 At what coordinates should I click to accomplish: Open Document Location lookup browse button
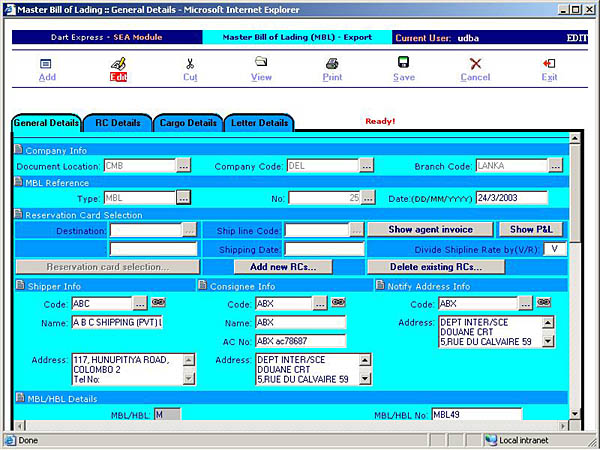[x=184, y=165]
